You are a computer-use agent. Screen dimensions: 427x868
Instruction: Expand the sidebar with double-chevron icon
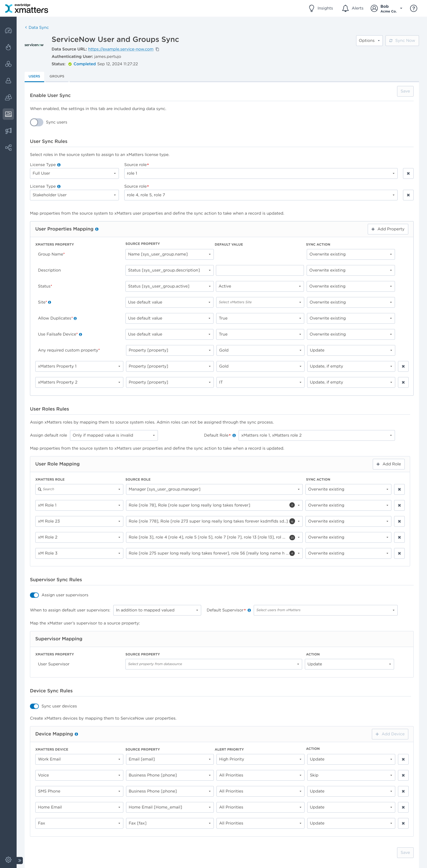[20, 860]
